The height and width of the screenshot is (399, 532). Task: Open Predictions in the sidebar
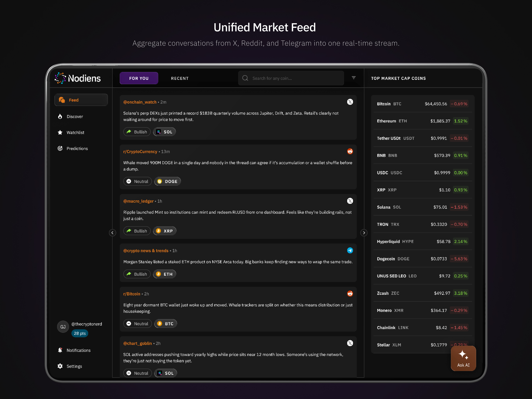(73, 148)
